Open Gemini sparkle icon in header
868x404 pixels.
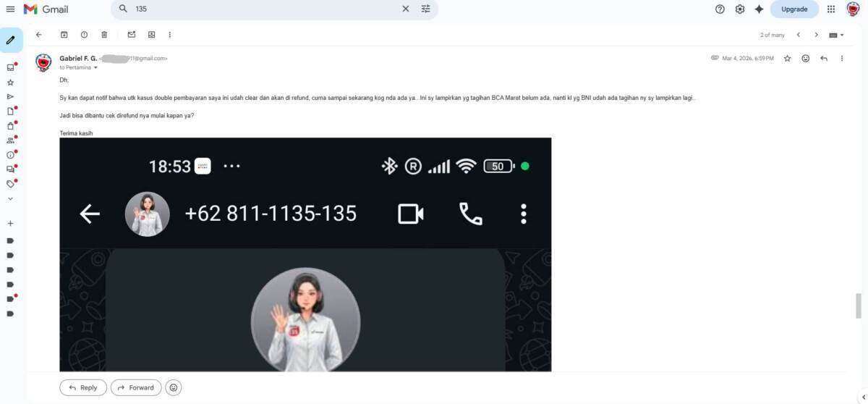click(759, 9)
